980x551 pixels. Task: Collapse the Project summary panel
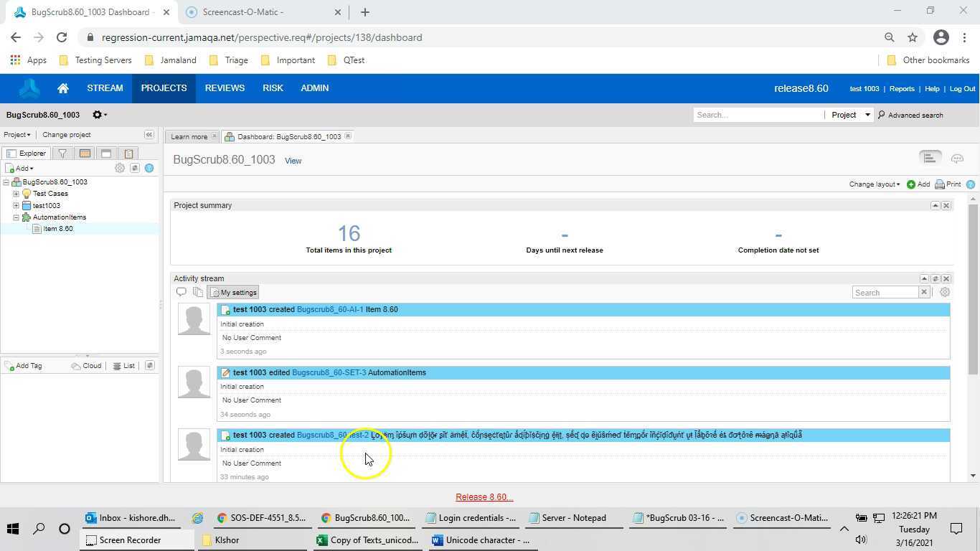click(935, 205)
